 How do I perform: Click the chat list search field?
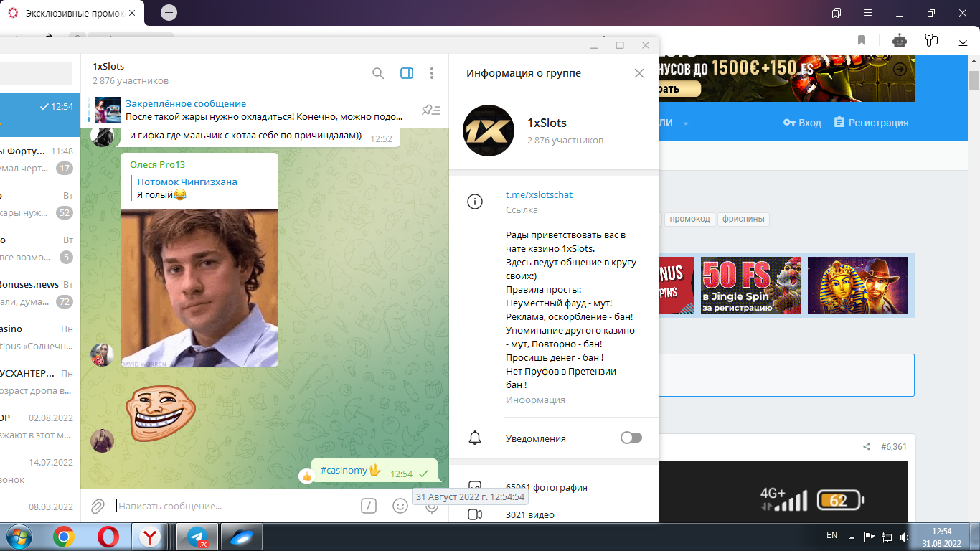tap(36, 73)
